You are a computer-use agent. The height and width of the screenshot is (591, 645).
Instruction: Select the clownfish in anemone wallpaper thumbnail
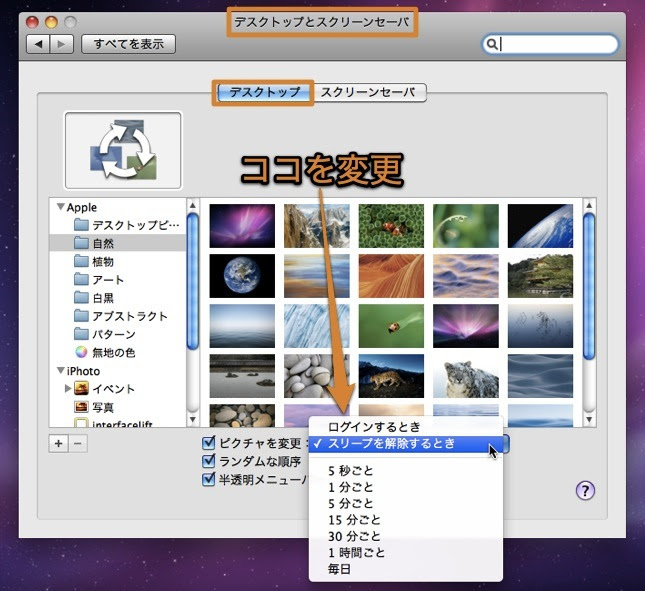391,226
